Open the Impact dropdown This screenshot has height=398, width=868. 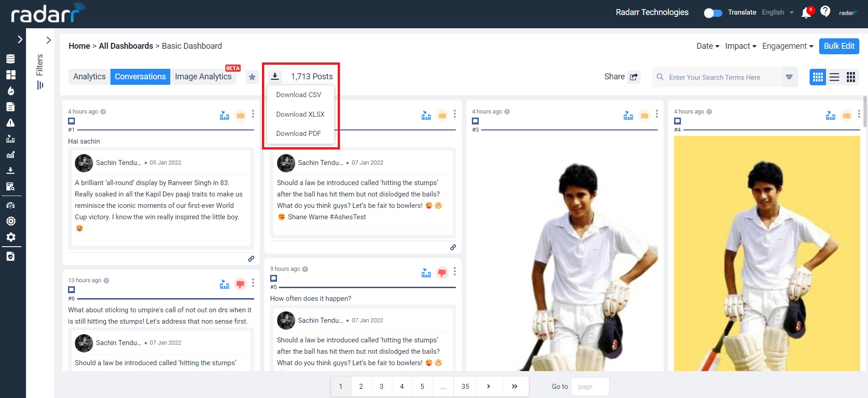[741, 46]
